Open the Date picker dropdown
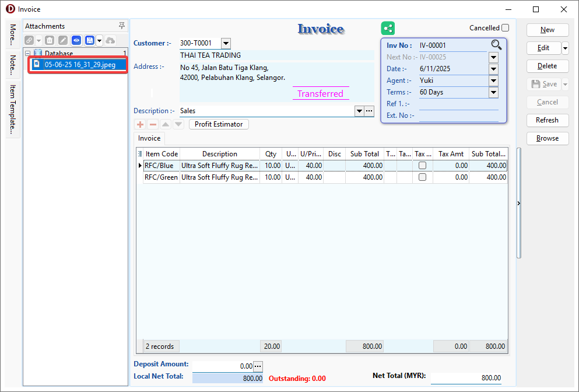Image resolution: width=579 pixels, height=392 pixels. pyautogui.click(x=494, y=69)
